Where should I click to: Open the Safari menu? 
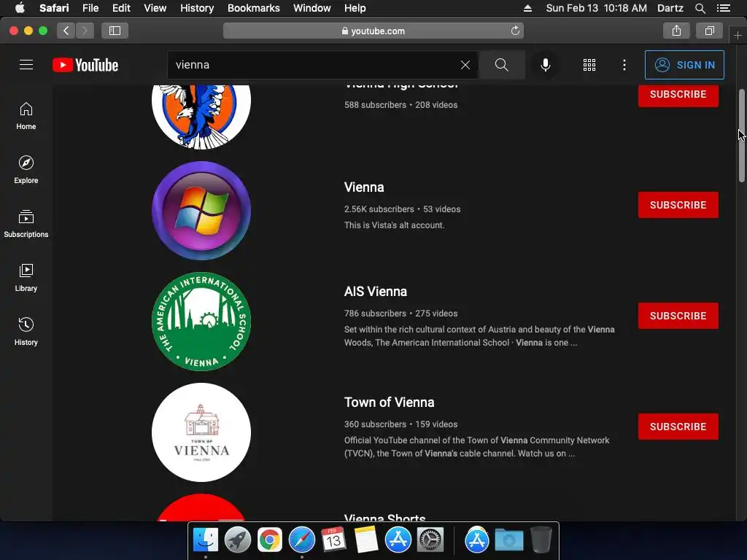point(54,8)
